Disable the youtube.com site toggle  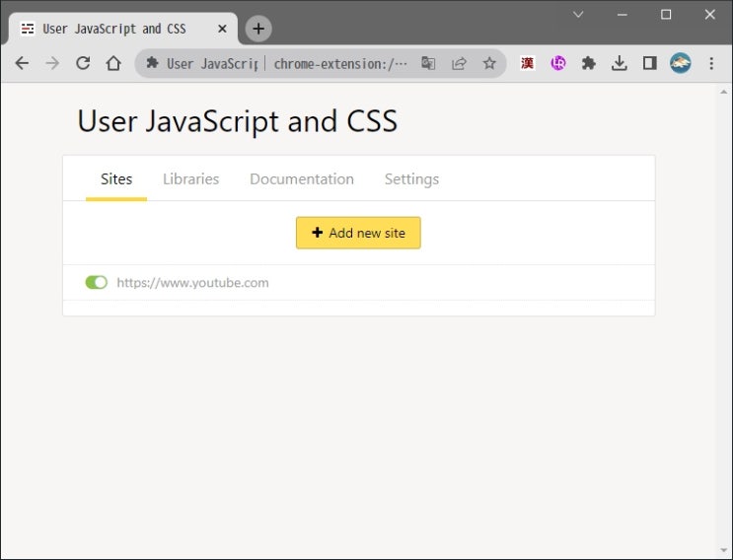[x=96, y=283]
